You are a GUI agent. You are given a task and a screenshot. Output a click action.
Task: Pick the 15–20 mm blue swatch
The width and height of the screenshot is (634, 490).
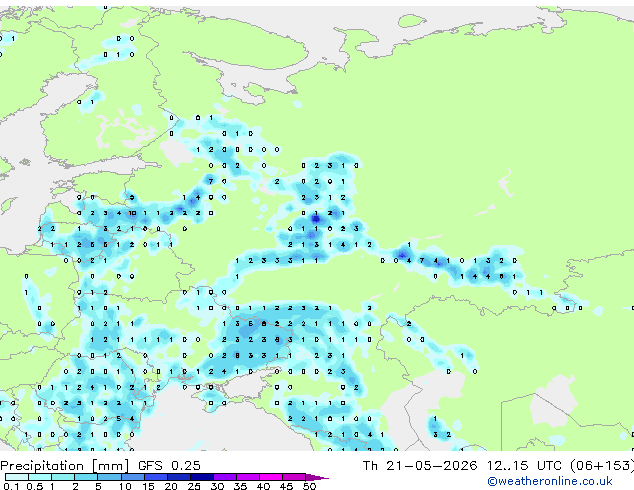155,477
